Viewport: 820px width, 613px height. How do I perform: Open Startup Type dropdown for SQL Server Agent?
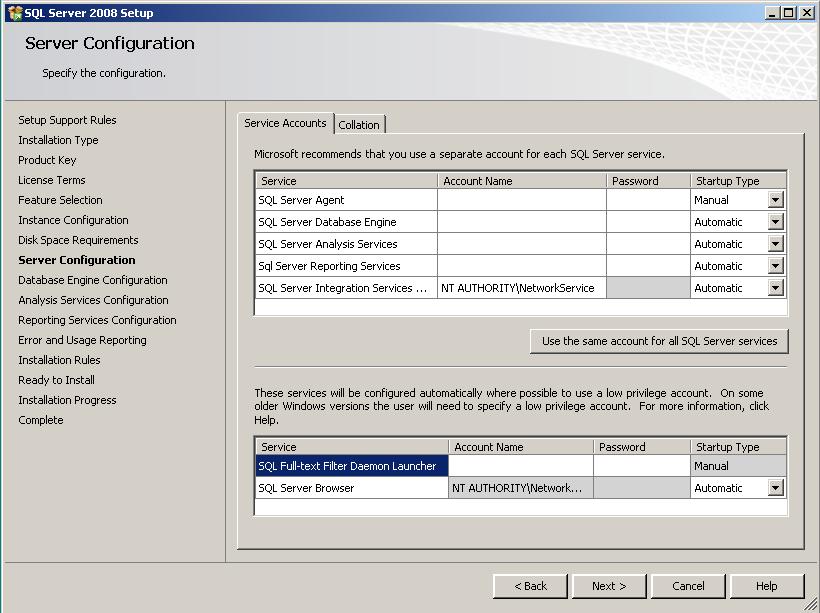(776, 200)
